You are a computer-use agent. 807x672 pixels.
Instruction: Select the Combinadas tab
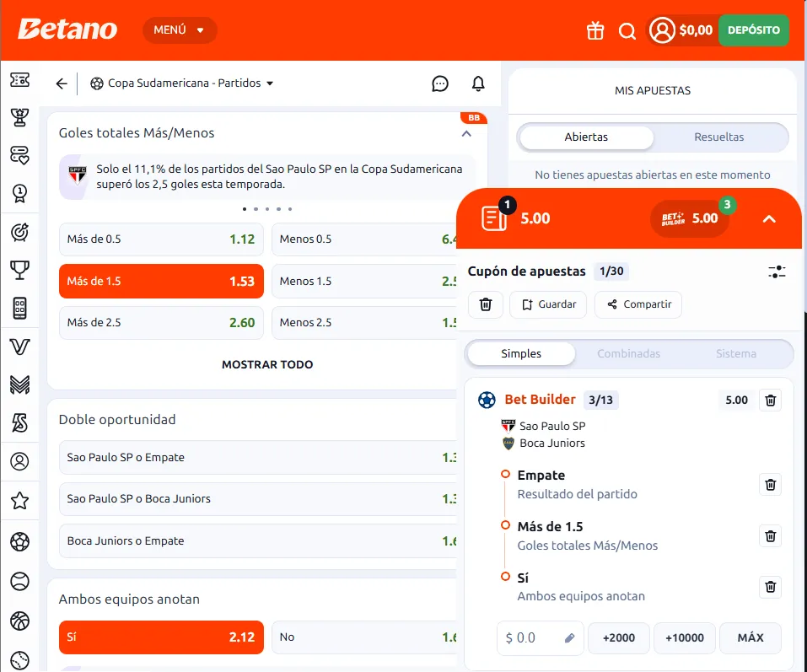(x=628, y=354)
